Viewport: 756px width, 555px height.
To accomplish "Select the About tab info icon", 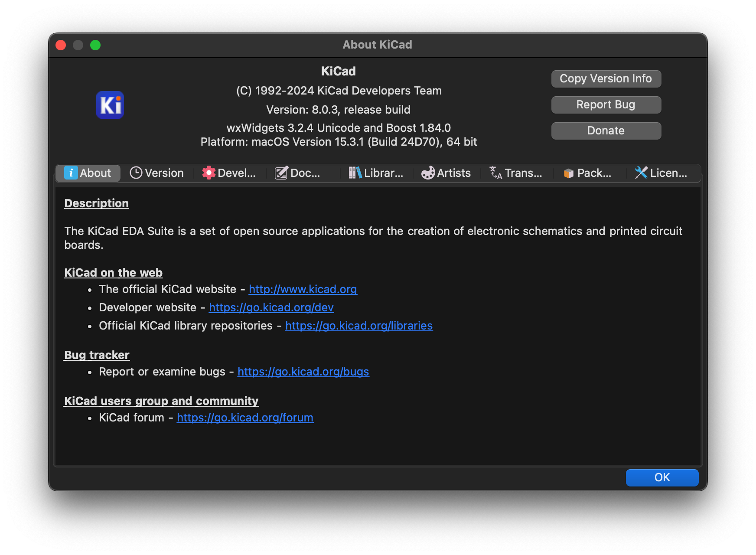I will point(71,173).
